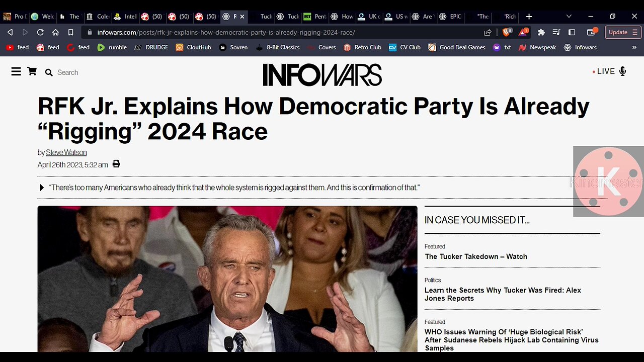The image size is (644, 362).
Task: Open 'Learn the Secrets Why Tucker Was Fired' link
Action: tap(503, 294)
